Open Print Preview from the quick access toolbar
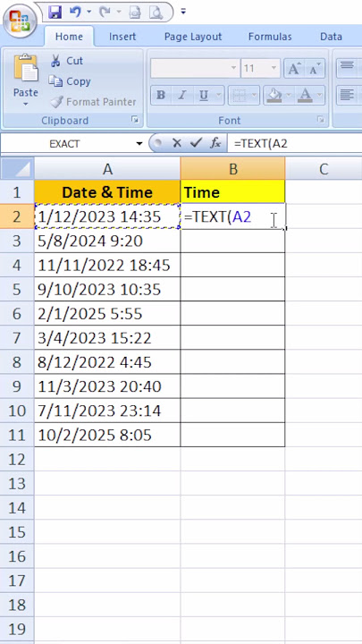The height and width of the screenshot is (644, 362). point(156,13)
